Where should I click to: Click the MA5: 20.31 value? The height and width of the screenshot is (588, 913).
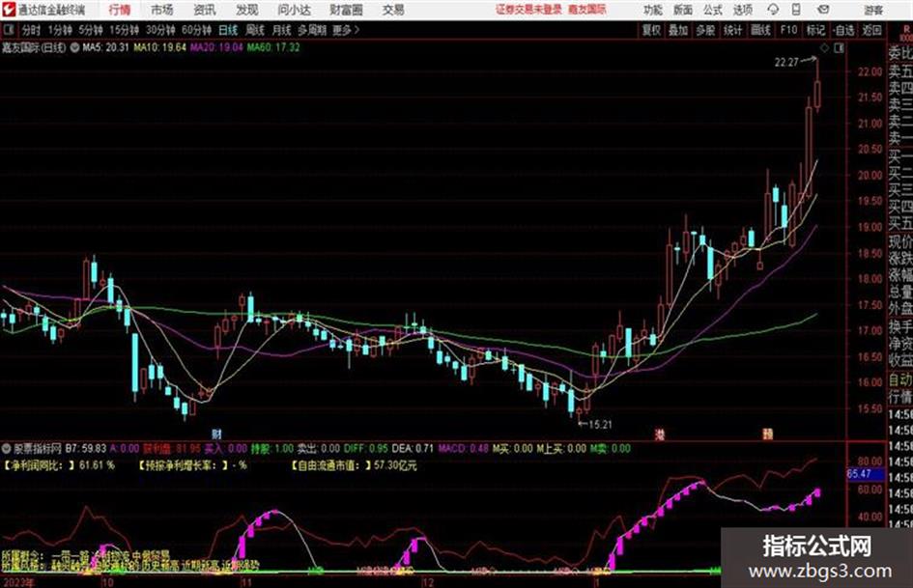pyautogui.click(x=105, y=47)
